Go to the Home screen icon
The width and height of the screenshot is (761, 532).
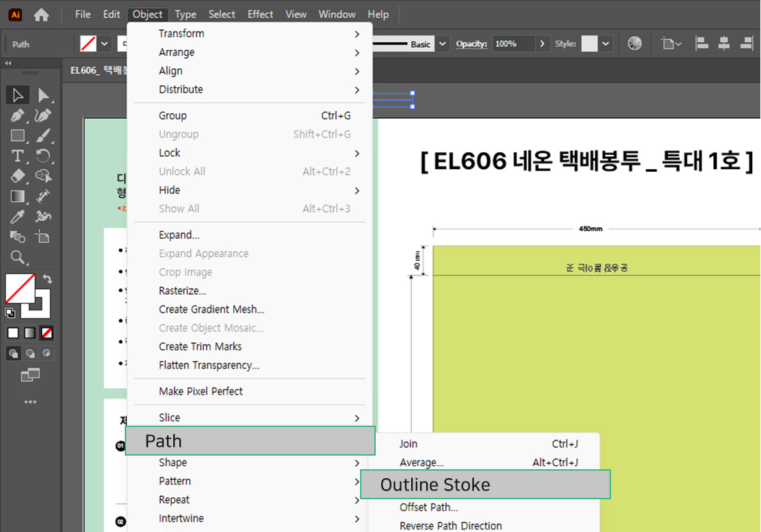point(41,15)
